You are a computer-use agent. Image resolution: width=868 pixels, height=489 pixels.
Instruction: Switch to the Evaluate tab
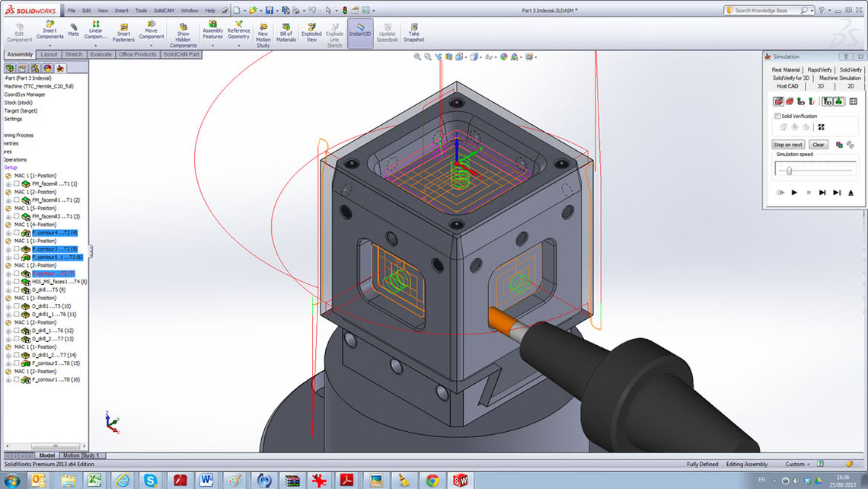101,54
